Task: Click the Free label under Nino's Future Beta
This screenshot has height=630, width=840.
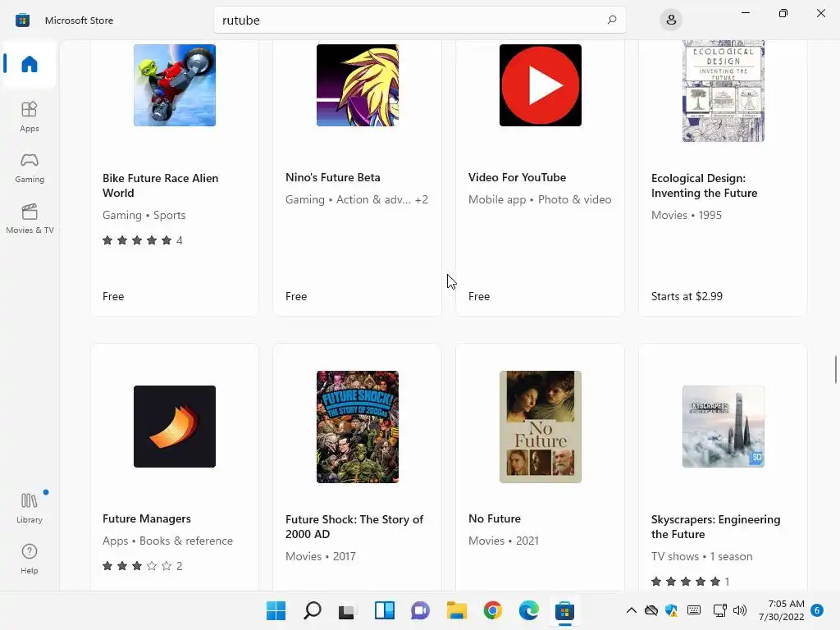Action: (295, 296)
